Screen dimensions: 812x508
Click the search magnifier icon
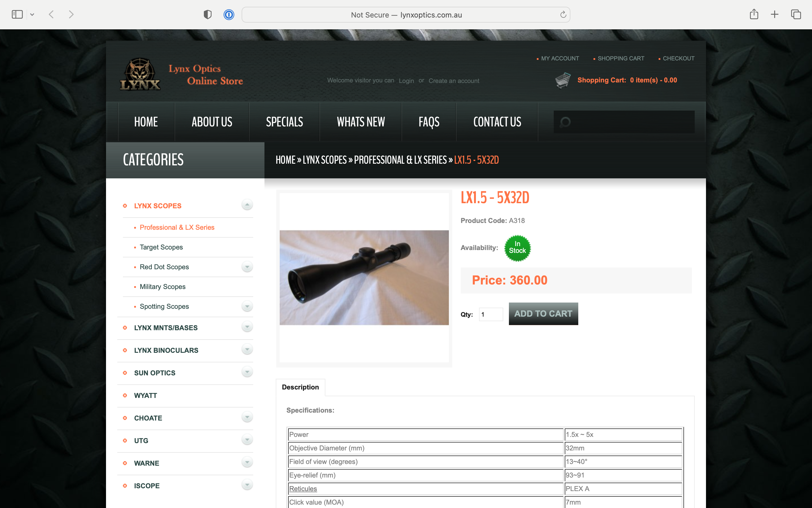565,122
